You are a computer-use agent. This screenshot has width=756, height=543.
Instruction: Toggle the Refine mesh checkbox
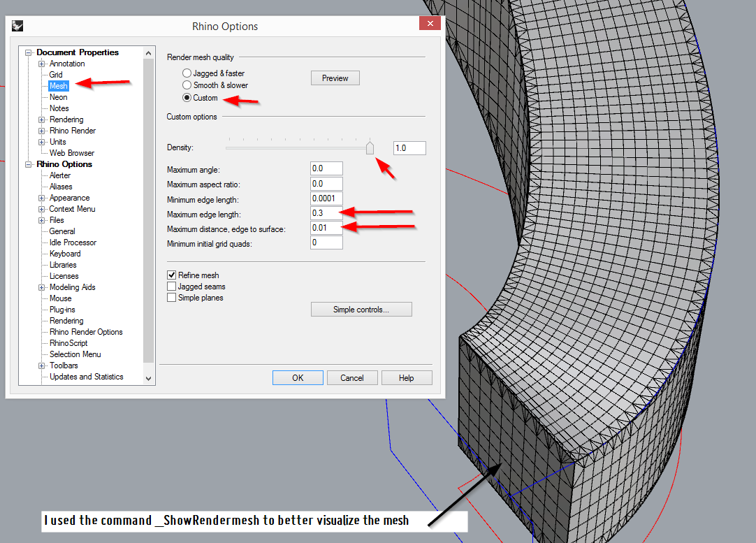(171, 275)
